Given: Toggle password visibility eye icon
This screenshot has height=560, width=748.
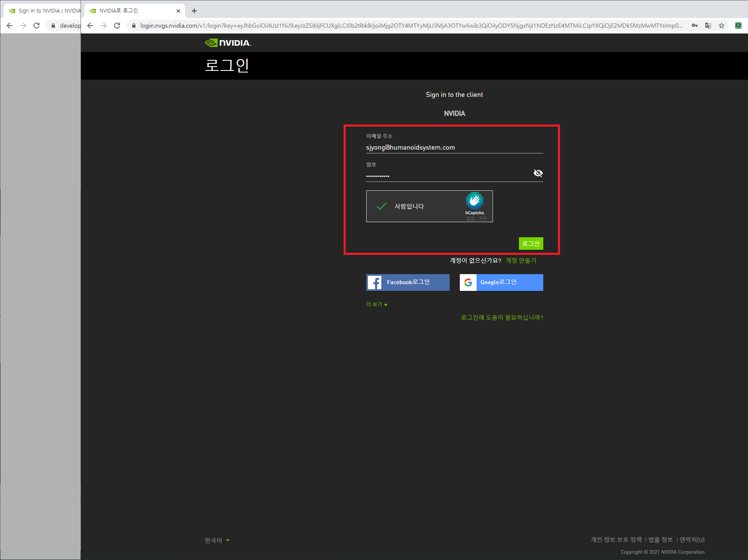Looking at the screenshot, I should click(538, 173).
